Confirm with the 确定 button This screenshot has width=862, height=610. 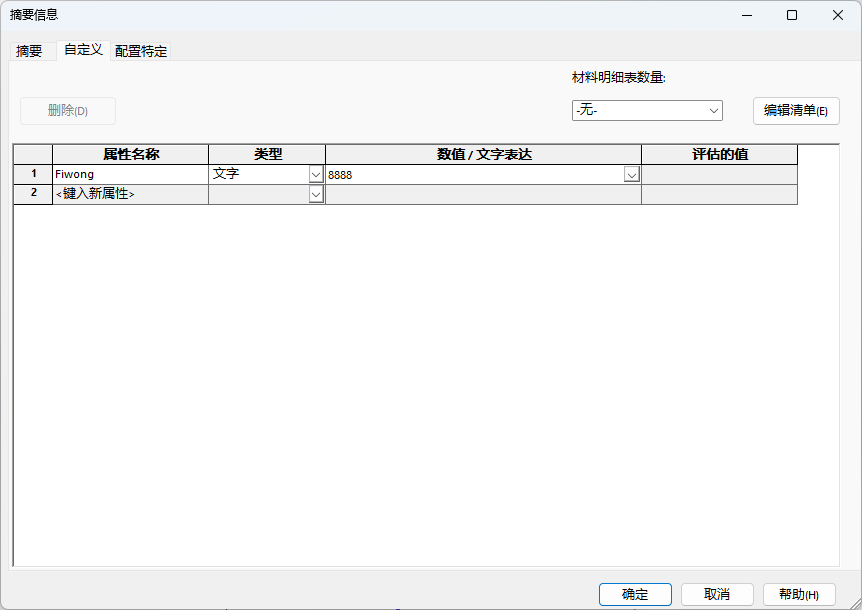pos(635,594)
